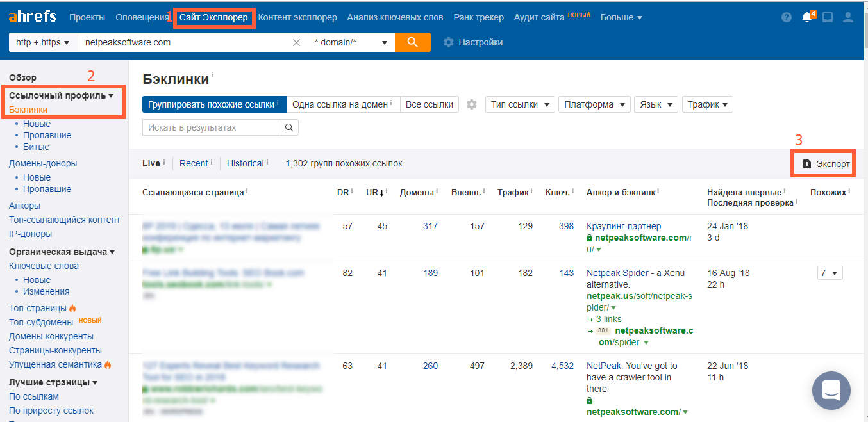Screen dimensions: 868x422
Task: Open Анализ ключевых слов
Action: [x=395, y=17]
